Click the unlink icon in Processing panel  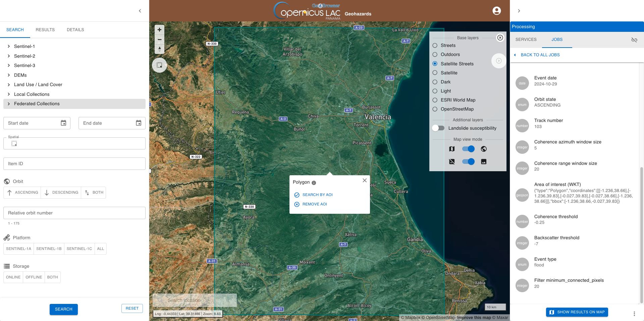(634, 40)
